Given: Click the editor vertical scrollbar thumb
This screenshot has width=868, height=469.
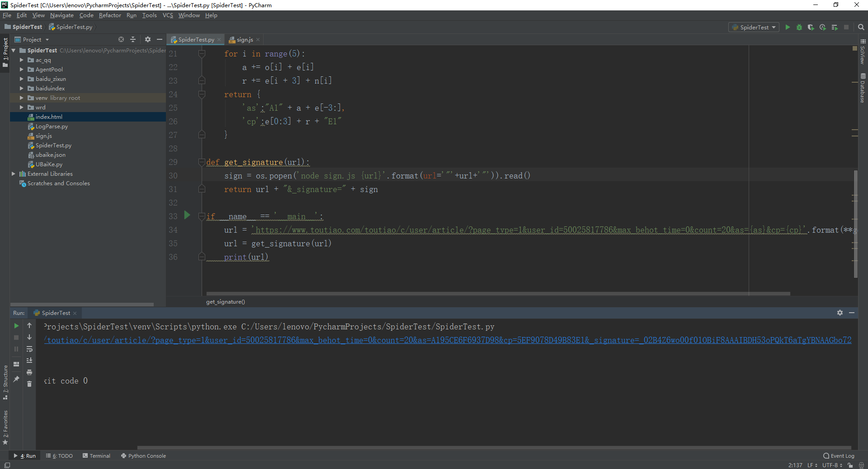Looking at the screenshot, I should click(855, 224).
